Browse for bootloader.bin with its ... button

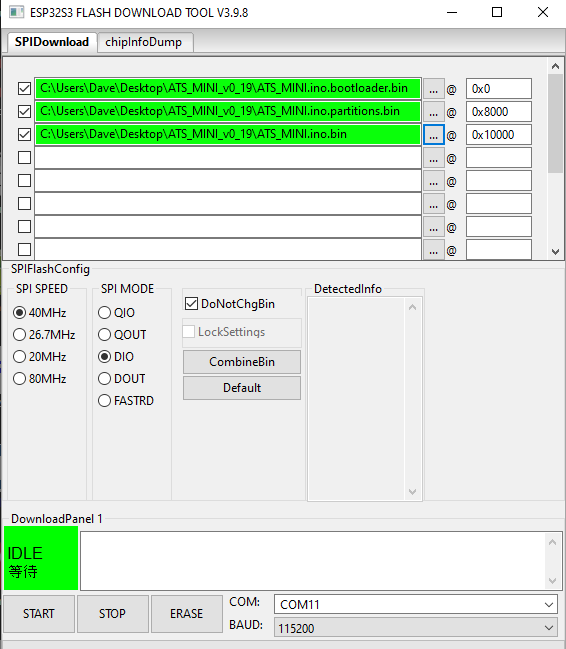pos(434,89)
